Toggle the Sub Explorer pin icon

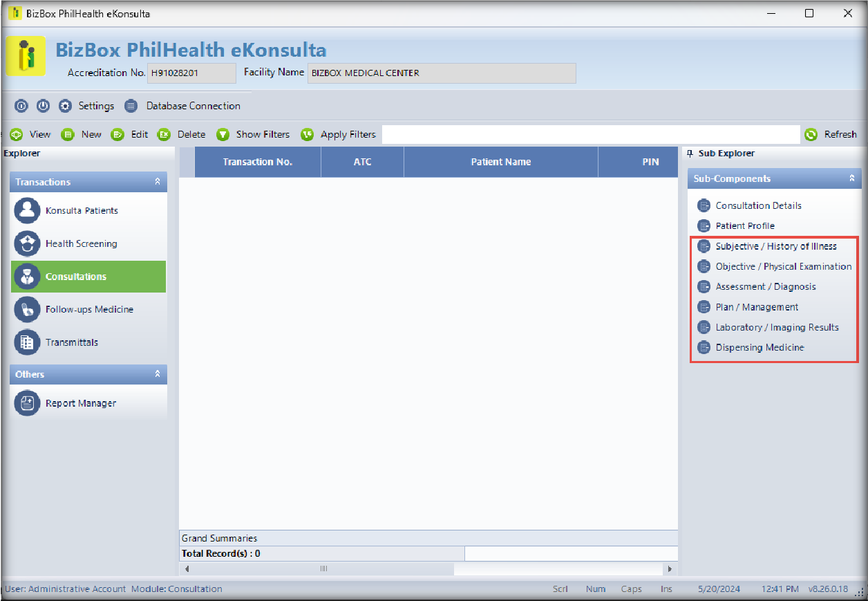tap(690, 154)
